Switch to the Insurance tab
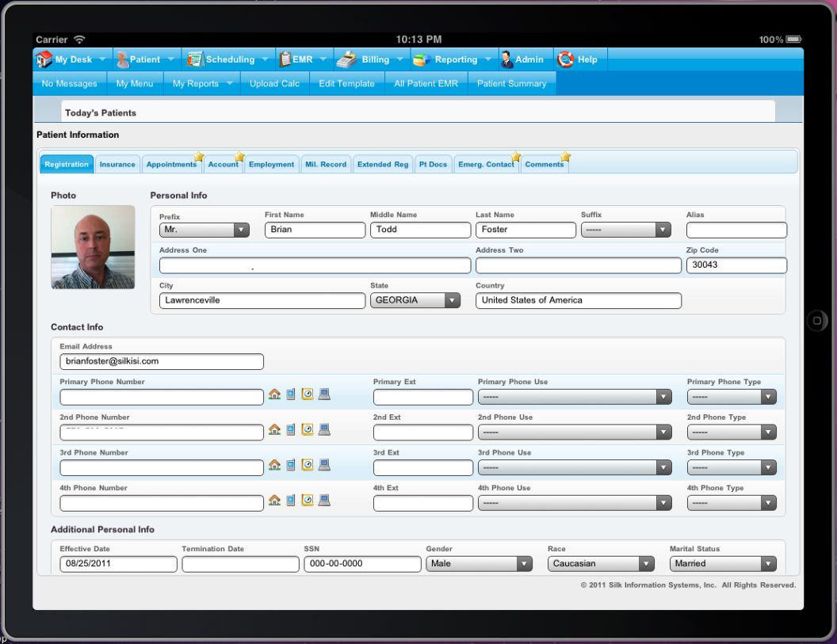This screenshot has width=837, height=644. 117,164
